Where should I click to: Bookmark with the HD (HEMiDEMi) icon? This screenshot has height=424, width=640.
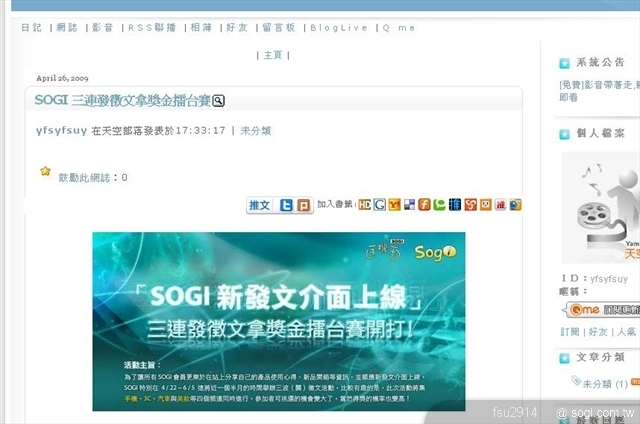[364, 204]
